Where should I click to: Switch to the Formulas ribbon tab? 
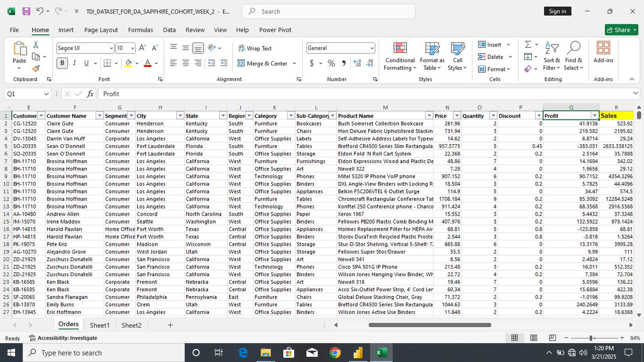pyautogui.click(x=141, y=30)
